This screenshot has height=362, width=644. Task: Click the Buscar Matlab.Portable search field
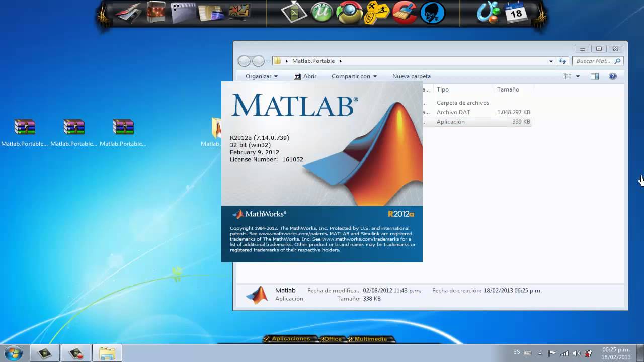pyautogui.click(x=598, y=61)
